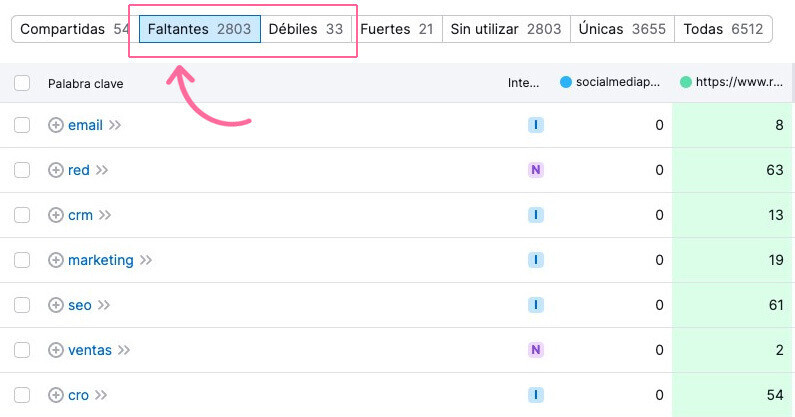Add ventas keyword using plus icon
This screenshot has width=795, height=417.
[56, 350]
